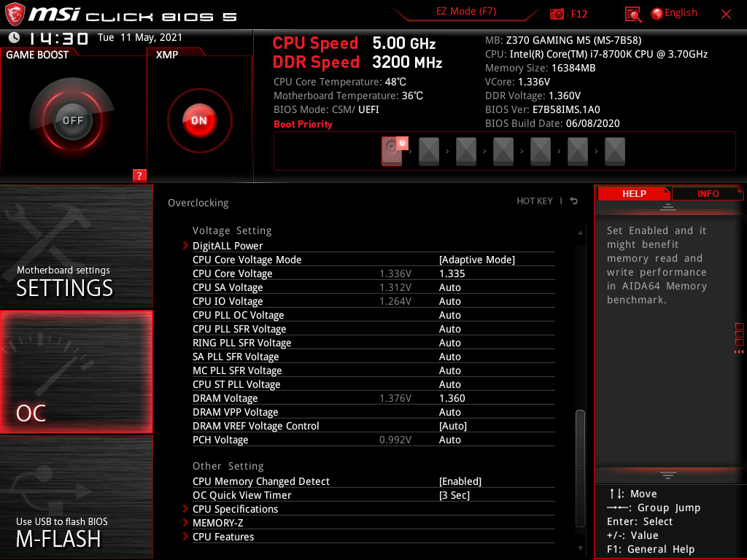Edit the DRAM Voltage 1.360 value
The width and height of the screenshot is (747, 560).
coord(452,398)
